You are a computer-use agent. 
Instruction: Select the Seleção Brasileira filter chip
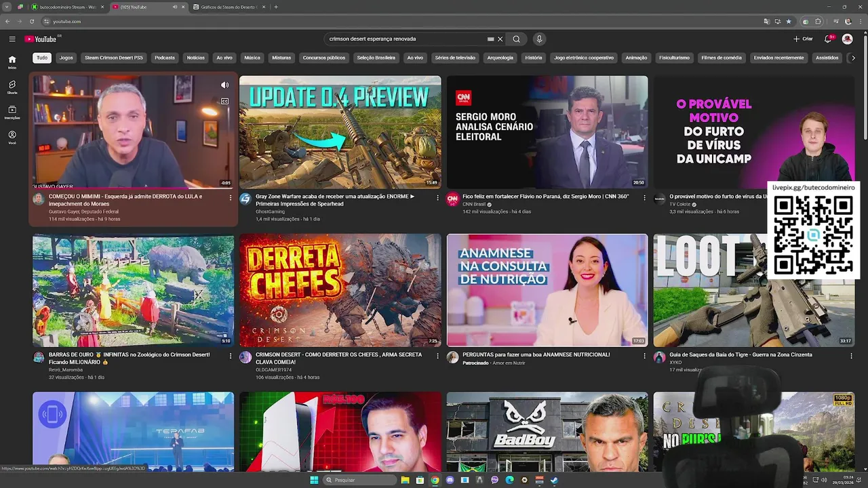376,58
